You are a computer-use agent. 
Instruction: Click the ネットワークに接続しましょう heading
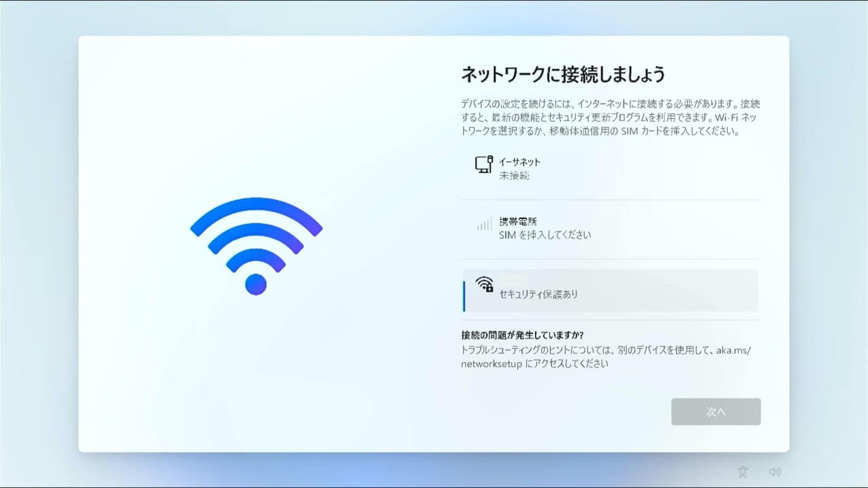tap(563, 74)
